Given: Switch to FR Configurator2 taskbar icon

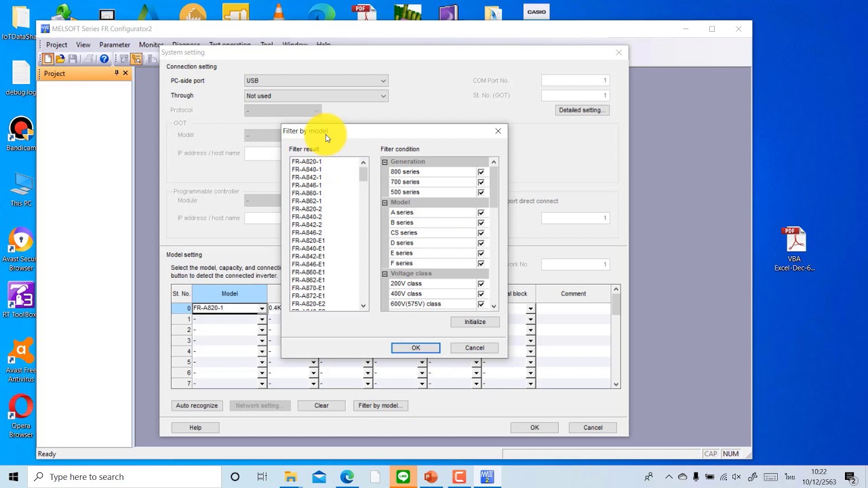Looking at the screenshot, I should pos(488,477).
